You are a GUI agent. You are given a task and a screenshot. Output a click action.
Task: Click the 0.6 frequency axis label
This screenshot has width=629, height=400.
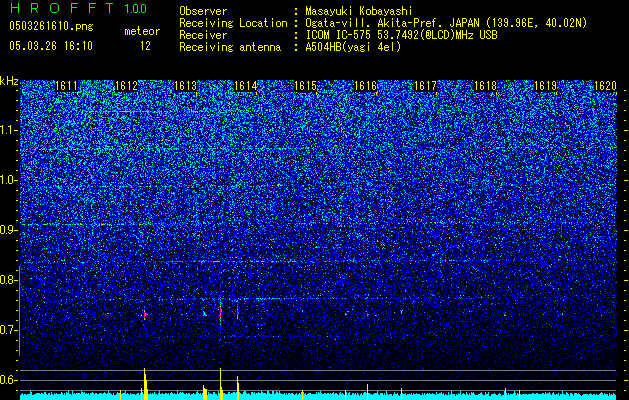(7, 380)
